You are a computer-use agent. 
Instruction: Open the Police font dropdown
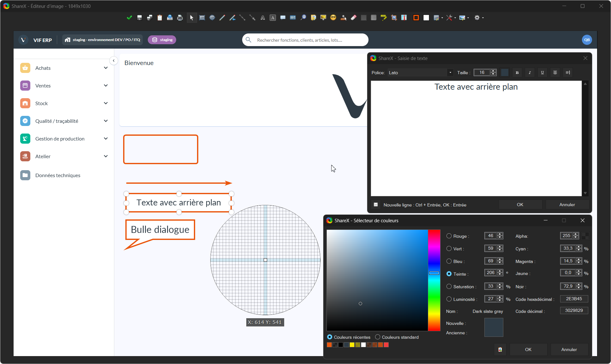pos(450,73)
